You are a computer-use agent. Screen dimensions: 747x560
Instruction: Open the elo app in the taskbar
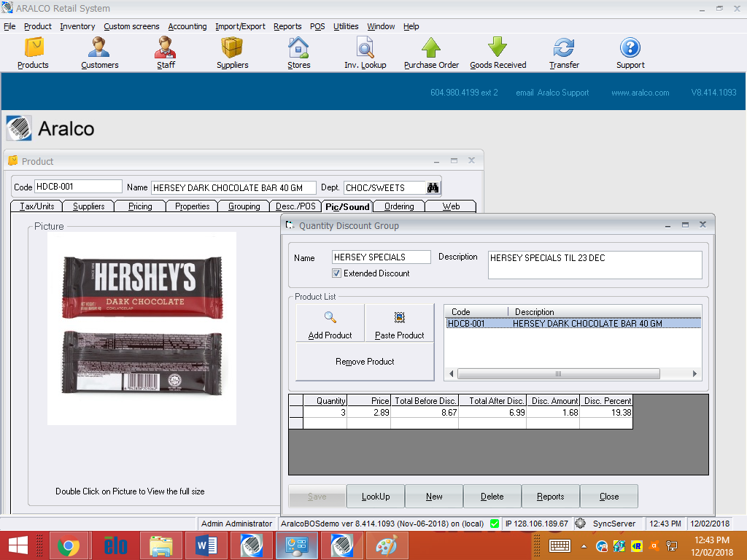tap(115, 545)
